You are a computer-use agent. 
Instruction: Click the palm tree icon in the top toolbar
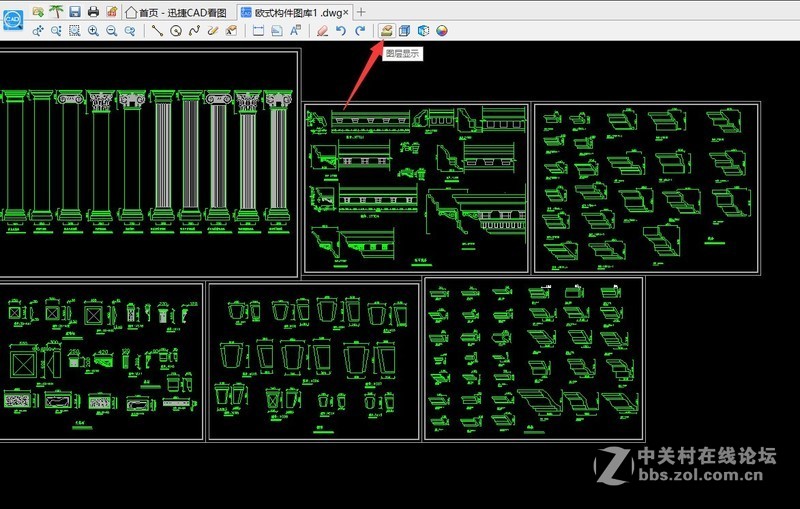[56, 11]
